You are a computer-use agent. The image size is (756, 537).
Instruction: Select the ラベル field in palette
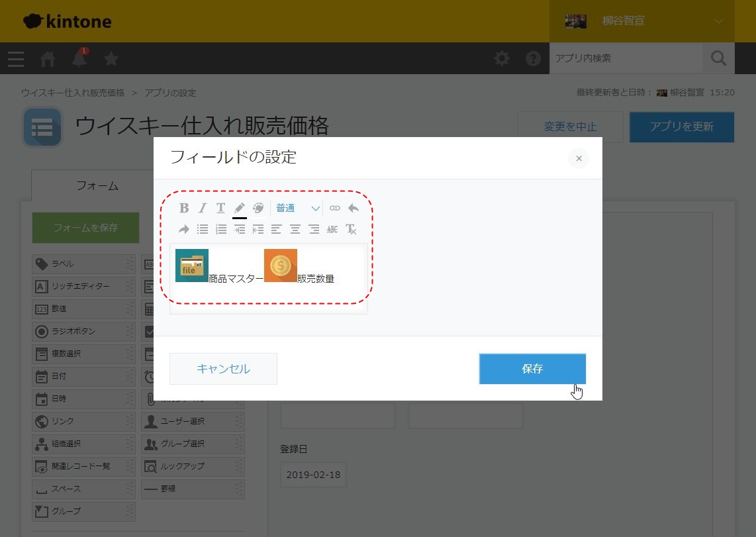[83, 264]
